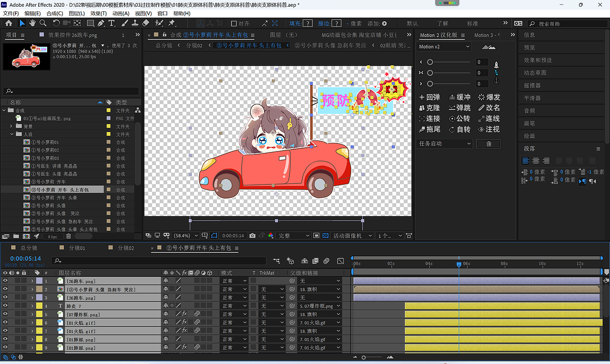Open the 文件(F) menu
This screenshot has height=364, width=610.
[x=10, y=13]
